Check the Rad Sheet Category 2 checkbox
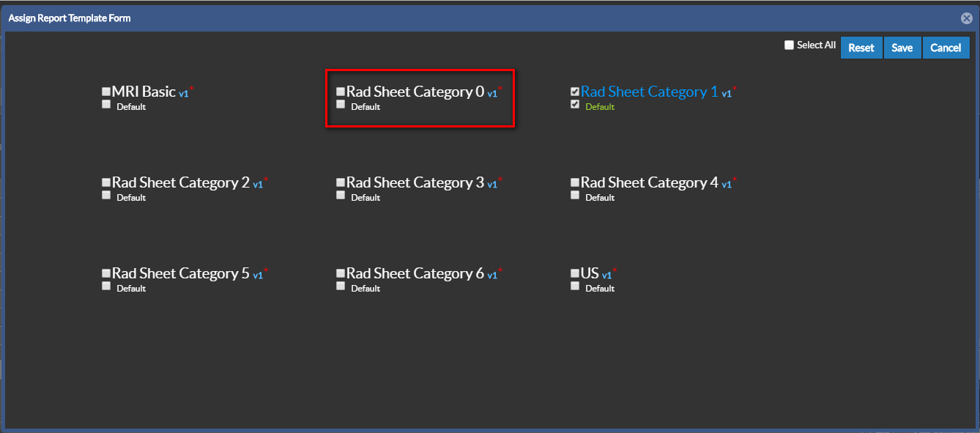The height and width of the screenshot is (433, 980). [x=106, y=183]
